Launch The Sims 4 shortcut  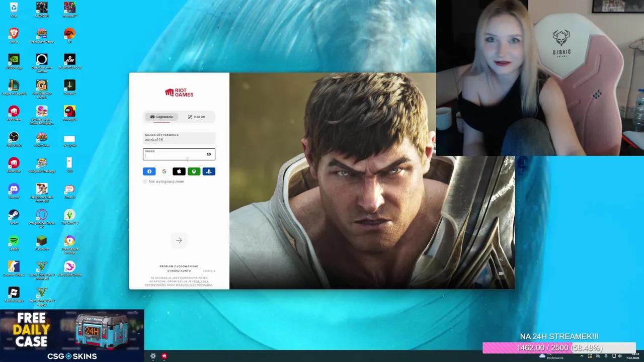point(69,217)
